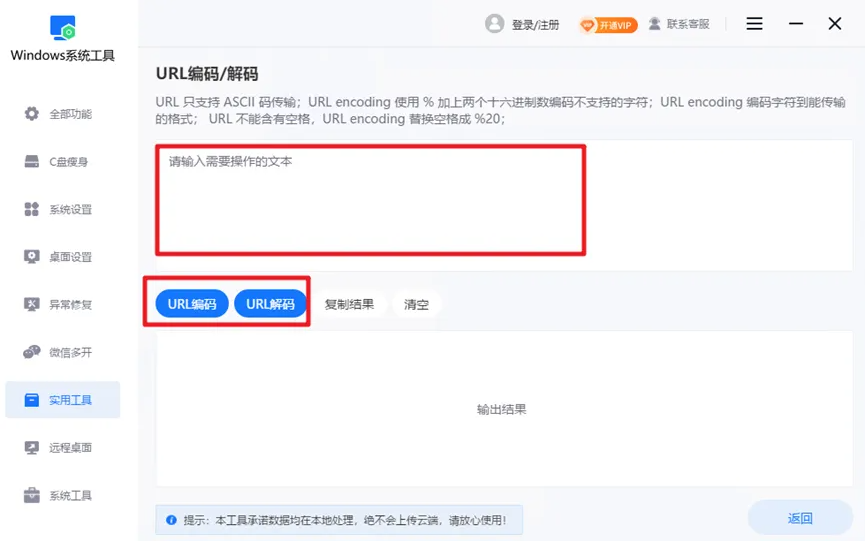
Task: Click the URL编码 button
Action: click(x=192, y=304)
